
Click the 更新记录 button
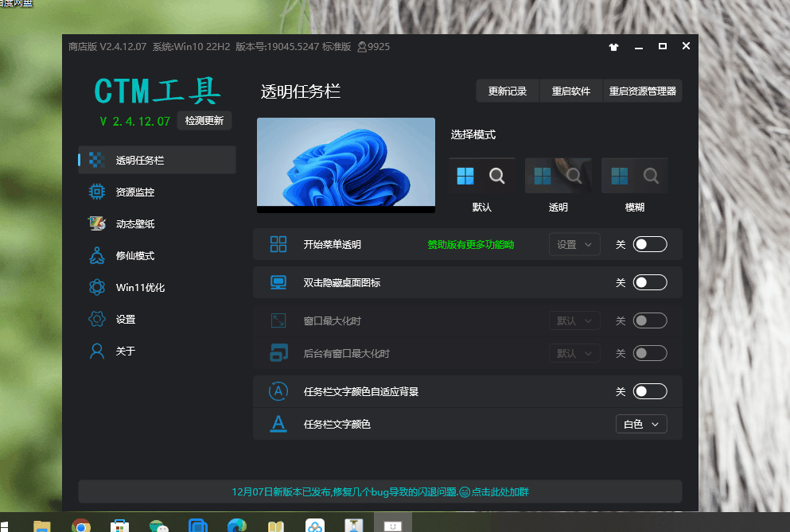(508, 91)
